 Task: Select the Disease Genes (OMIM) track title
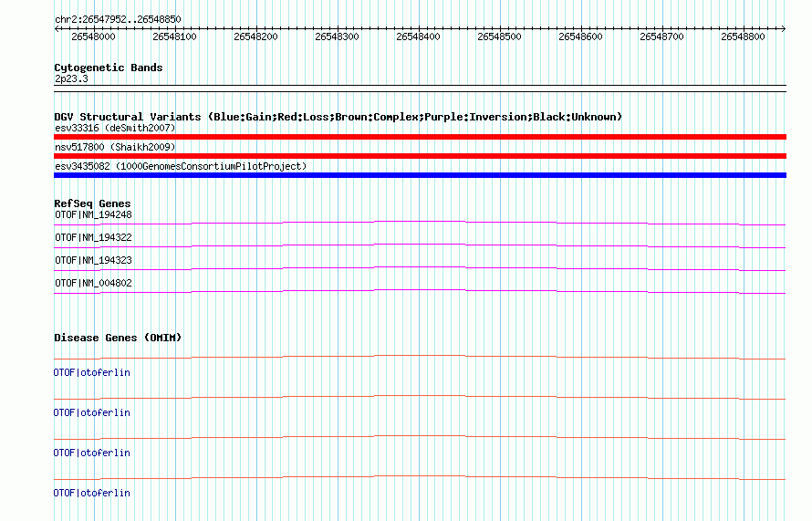pyautogui.click(x=118, y=338)
